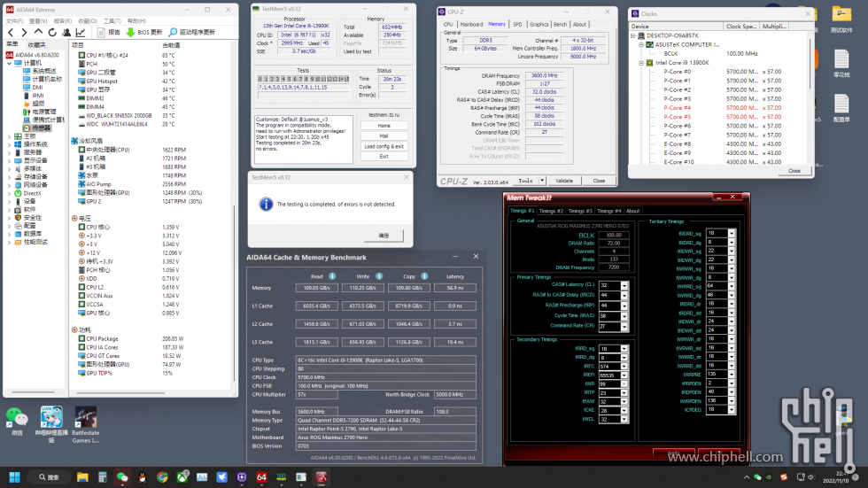Open the tRFC dropdown in Mem TweakIt
The image size is (868, 488).
pyautogui.click(x=624, y=367)
